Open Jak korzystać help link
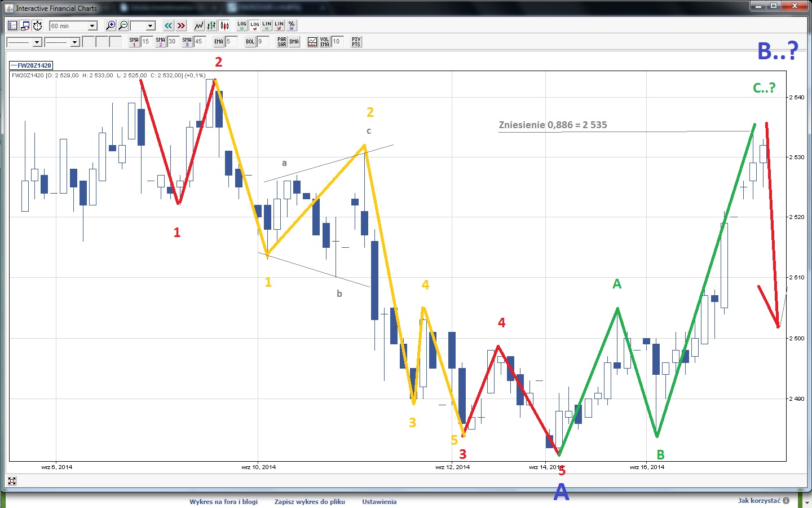812x508 pixels. (759, 501)
